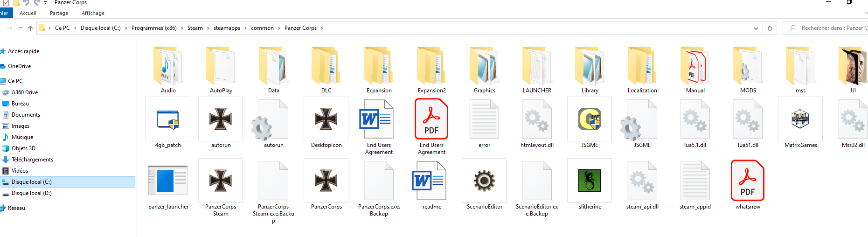Select the lua51.dll file
The width and height of the screenshot is (868, 237).
click(x=748, y=123)
